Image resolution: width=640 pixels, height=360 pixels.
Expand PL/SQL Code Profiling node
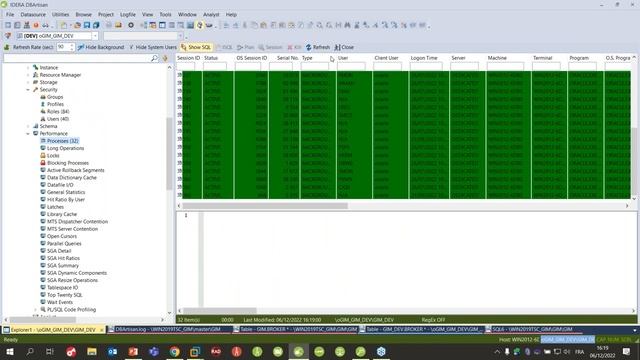pos(36,310)
